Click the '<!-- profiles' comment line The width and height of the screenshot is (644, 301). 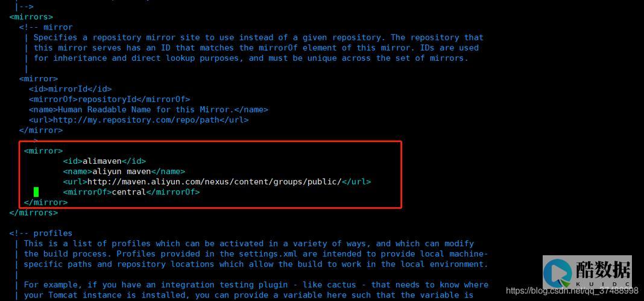pos(40,233)
